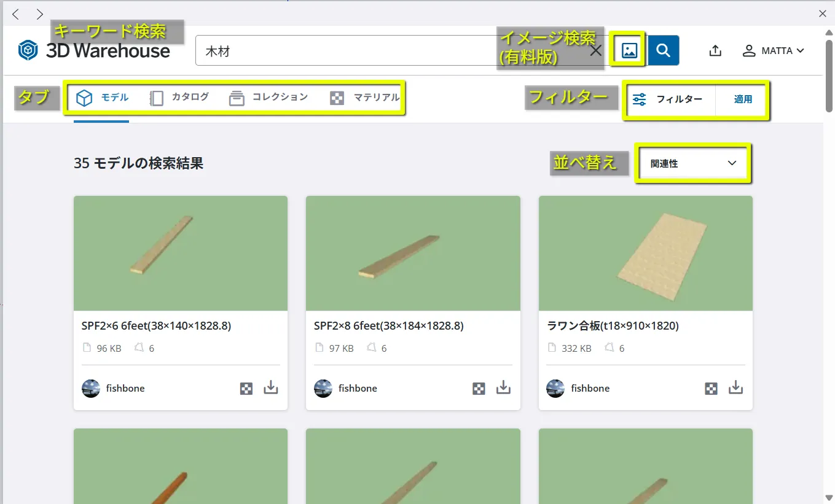Click the blue magnifier search button
Image resolution: width=835 pixels, height=504 pixels.
coord(664,50)
